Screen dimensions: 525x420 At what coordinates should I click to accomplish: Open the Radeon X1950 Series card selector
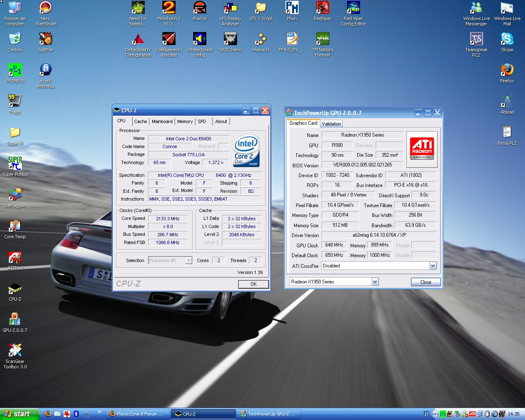pos(375,282)
